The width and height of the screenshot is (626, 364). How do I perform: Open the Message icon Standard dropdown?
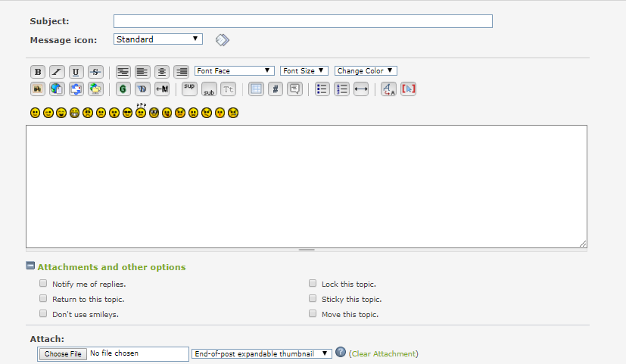pyautogui.click(x=158, y=39)
